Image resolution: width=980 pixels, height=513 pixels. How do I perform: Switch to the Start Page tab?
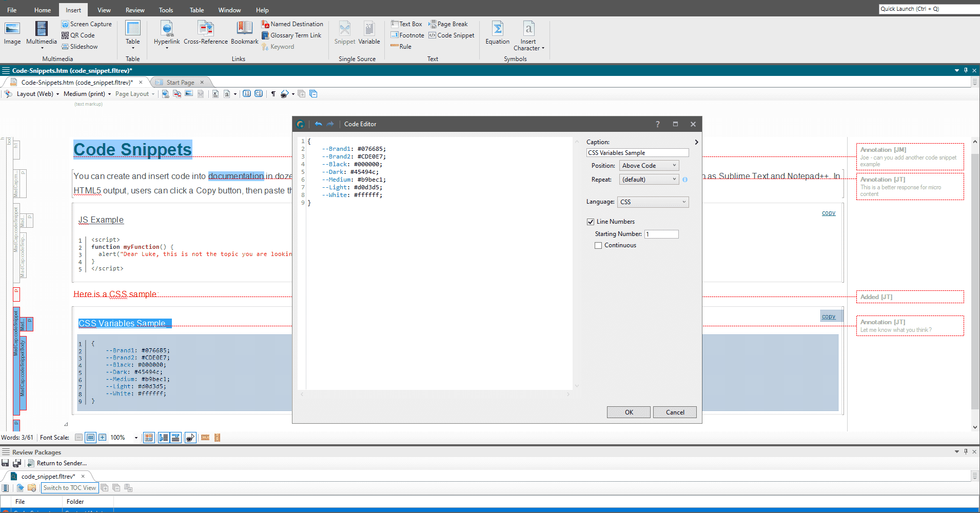pos(180,83)
